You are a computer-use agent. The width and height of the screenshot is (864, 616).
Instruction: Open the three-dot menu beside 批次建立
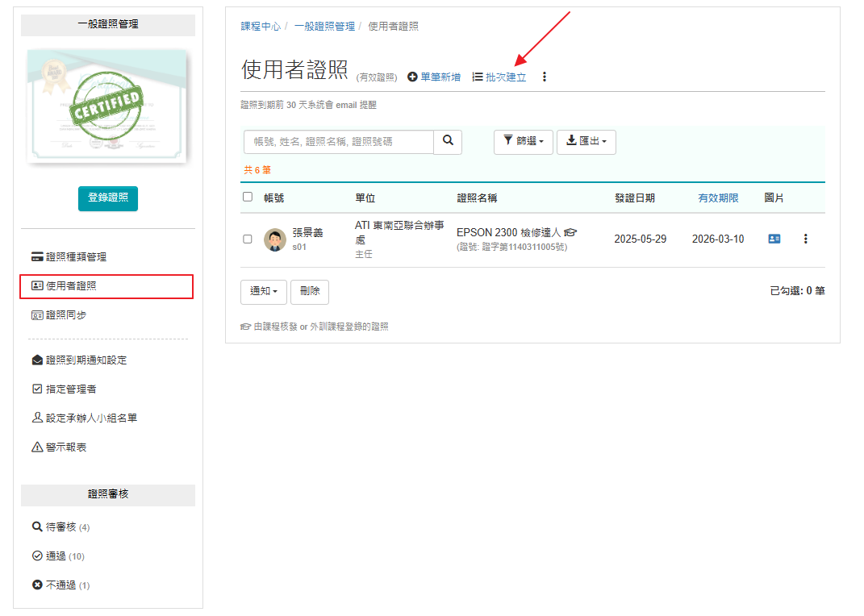tap(544, 77)
